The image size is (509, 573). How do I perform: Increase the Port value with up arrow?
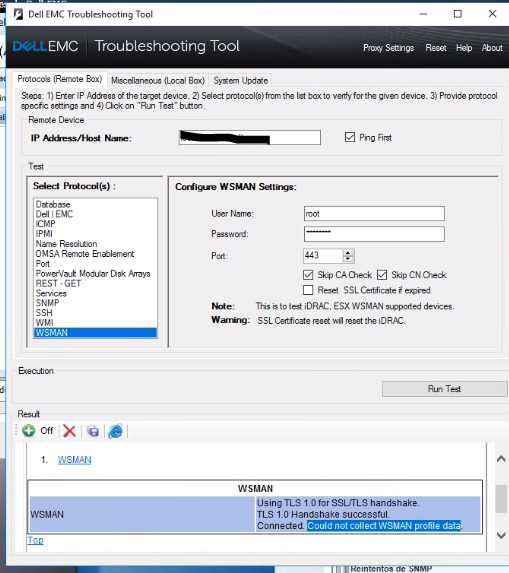coord(348,253)
